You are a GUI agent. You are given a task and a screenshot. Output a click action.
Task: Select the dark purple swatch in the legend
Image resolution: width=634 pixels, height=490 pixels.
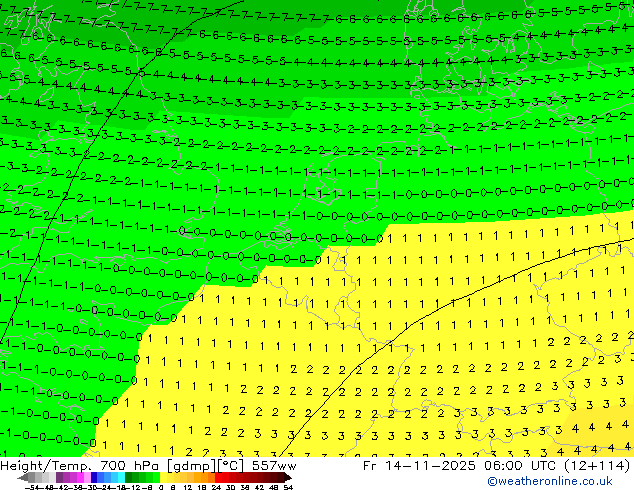pyautogui.click(x=59, y=478)
